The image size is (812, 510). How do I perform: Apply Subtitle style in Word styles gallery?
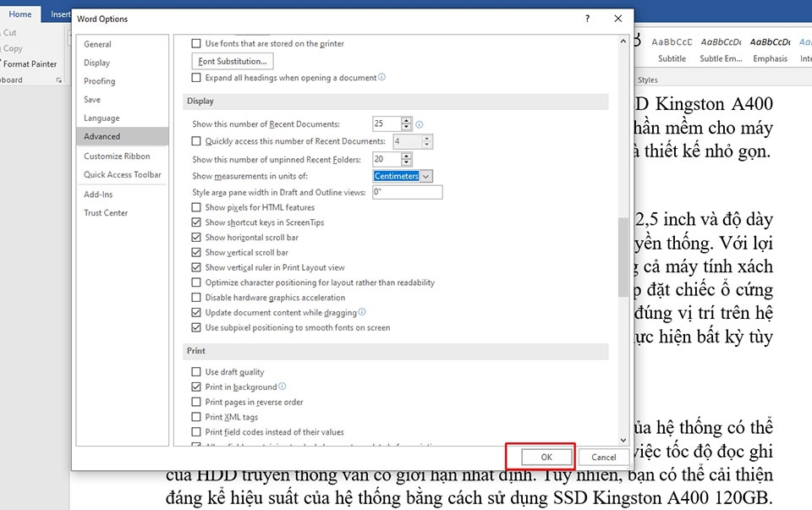[672, 50]
